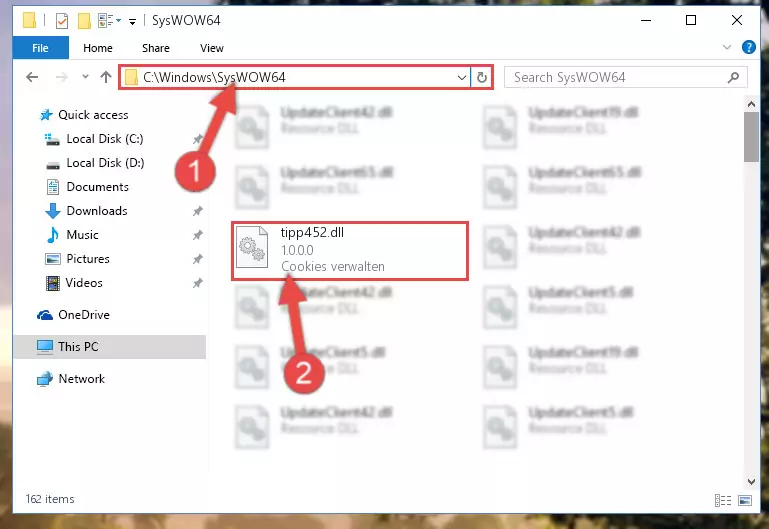Click the Back navigation arrow
Image resolution: width=769 pixels, height=529 pixels.
32,77
